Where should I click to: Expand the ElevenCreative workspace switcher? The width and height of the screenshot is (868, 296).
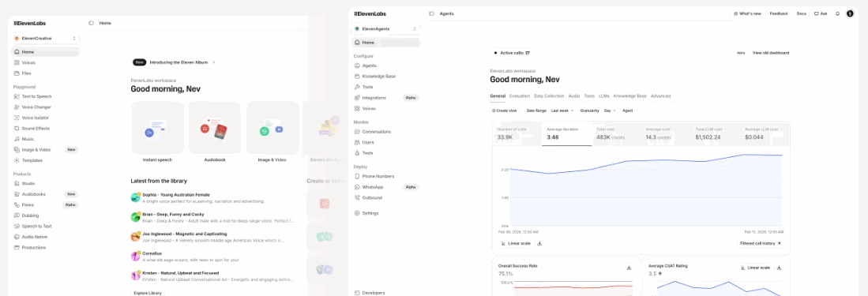pos(46,38)
